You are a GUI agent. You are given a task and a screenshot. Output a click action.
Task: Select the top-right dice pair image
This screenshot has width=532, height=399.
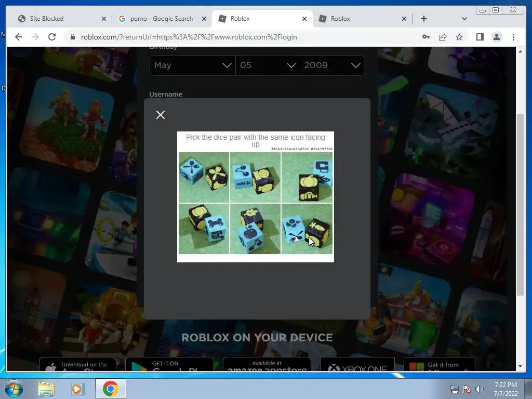(x=307, y=177)
